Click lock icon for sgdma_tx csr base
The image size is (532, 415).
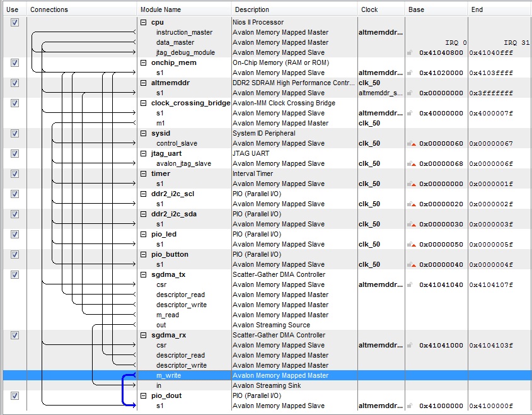tap(410, 285)
